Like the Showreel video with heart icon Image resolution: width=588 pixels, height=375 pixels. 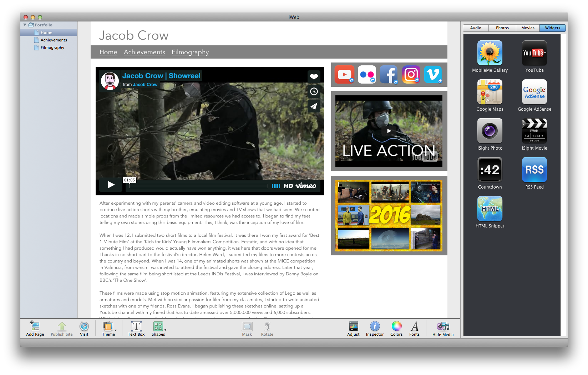point(314,76)
